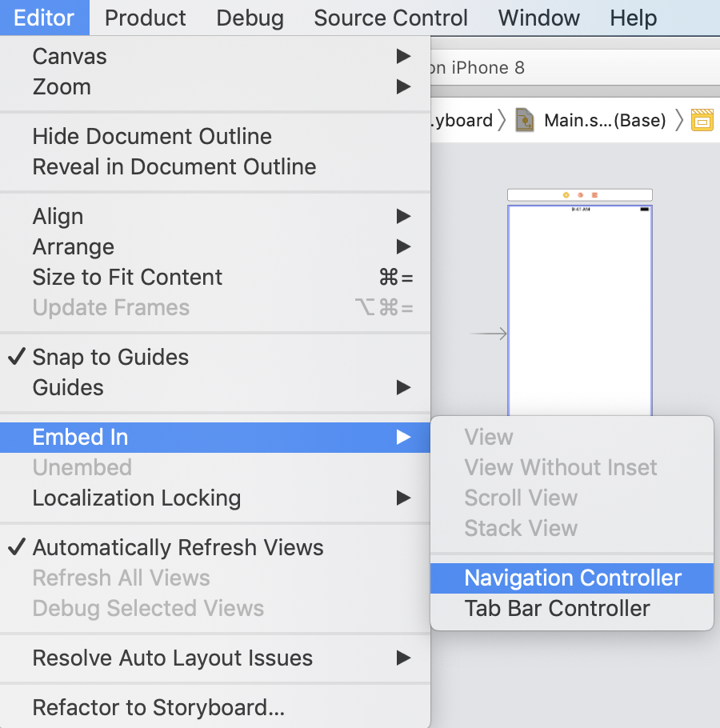Screen dimensions: 720x728
Task: Embed in Tab Bar Controller
Action: (572, 609)
